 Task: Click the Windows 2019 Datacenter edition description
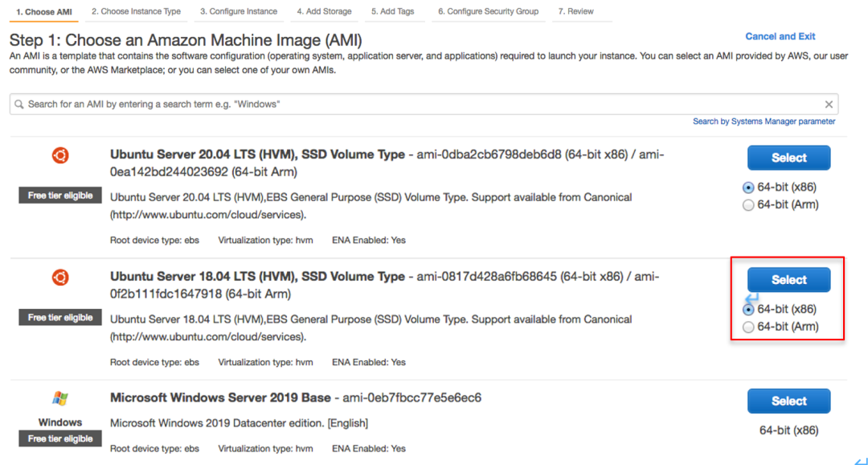(x=240, y=423)
